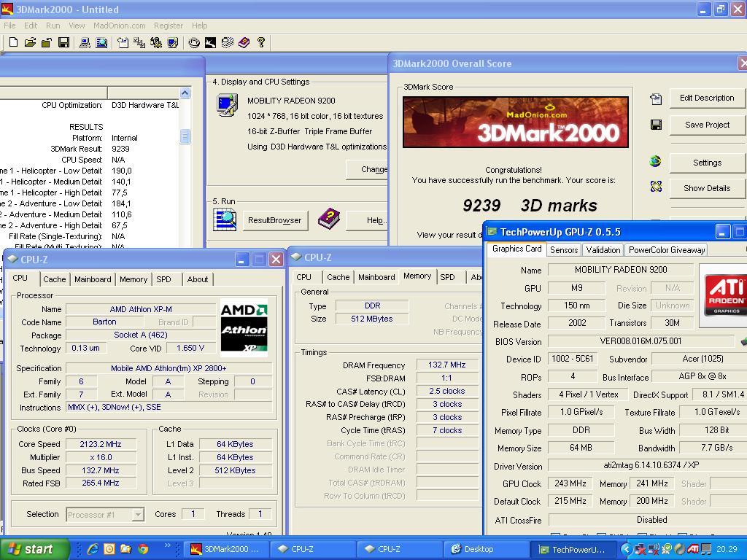Click the icon beside Edit Description
Image resolution: width=747 pixels, height=560 pixels.
(x=656, y=98)
